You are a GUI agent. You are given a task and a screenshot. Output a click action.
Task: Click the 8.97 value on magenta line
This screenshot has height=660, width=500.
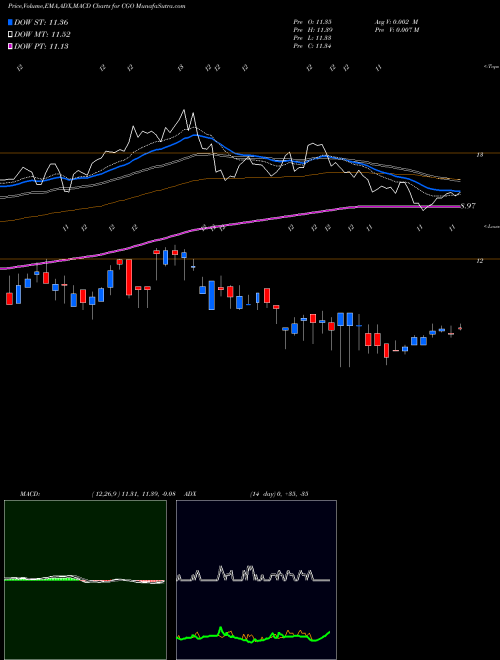coord(468,206)
